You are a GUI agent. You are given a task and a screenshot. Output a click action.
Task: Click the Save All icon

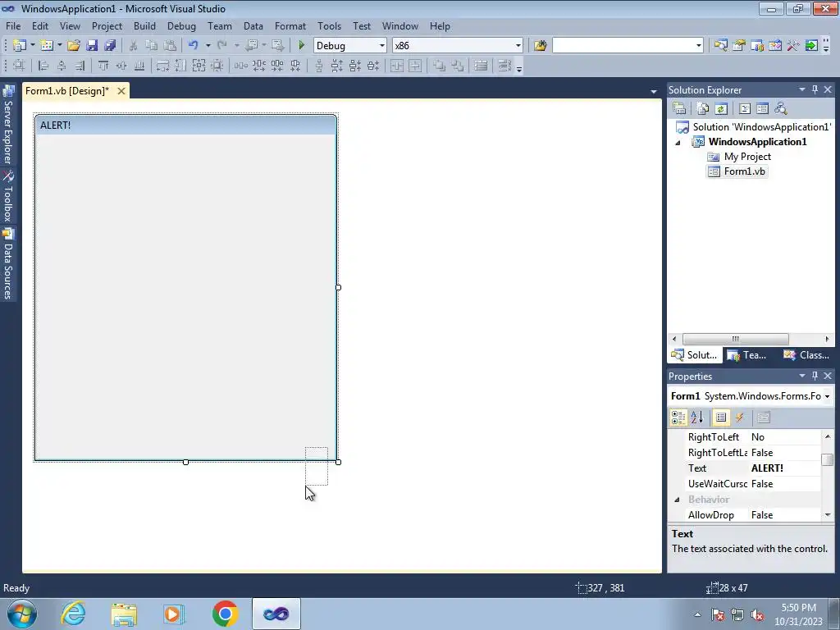pos(110,46)
